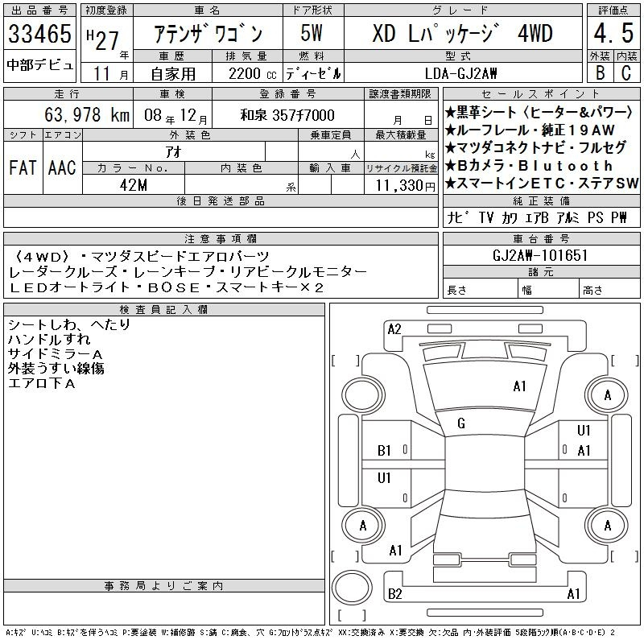Select exterior grade B cell
Viewport: 644px width, 644px height.
[x=598, y=71]
